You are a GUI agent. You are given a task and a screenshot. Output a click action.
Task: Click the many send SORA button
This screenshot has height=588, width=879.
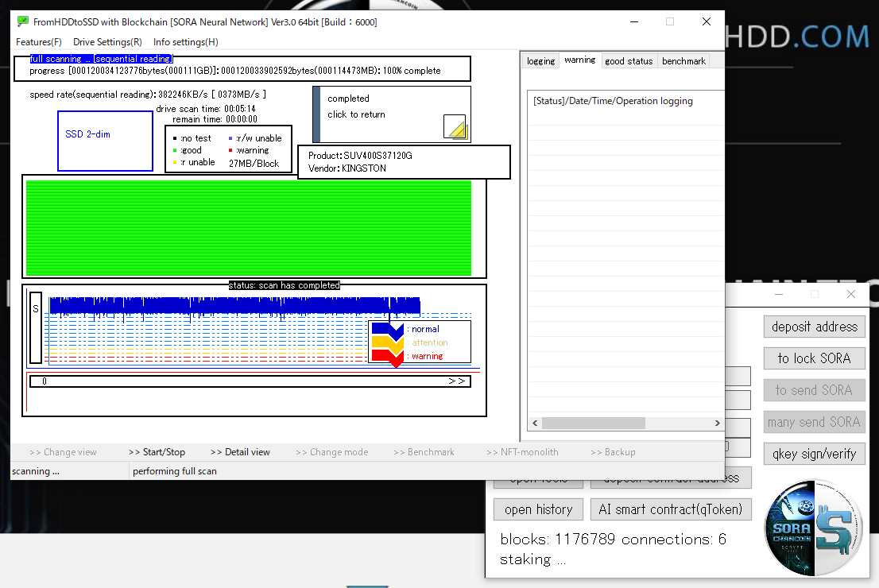[815, 422]
